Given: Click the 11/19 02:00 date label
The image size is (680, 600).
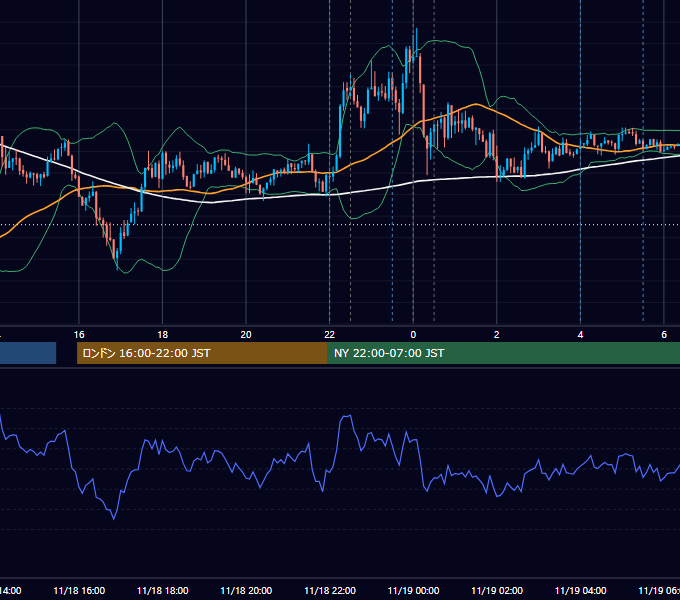Looking at the screenshot, I should coord(497,591).
